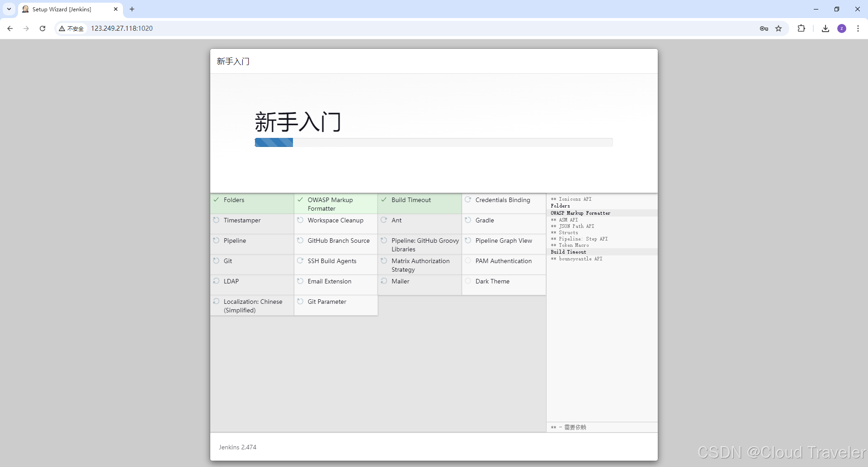Click the 'Folders' log line
Viewport: 868px width, 467px height.
pyautogui.click(x=560, y=206)
